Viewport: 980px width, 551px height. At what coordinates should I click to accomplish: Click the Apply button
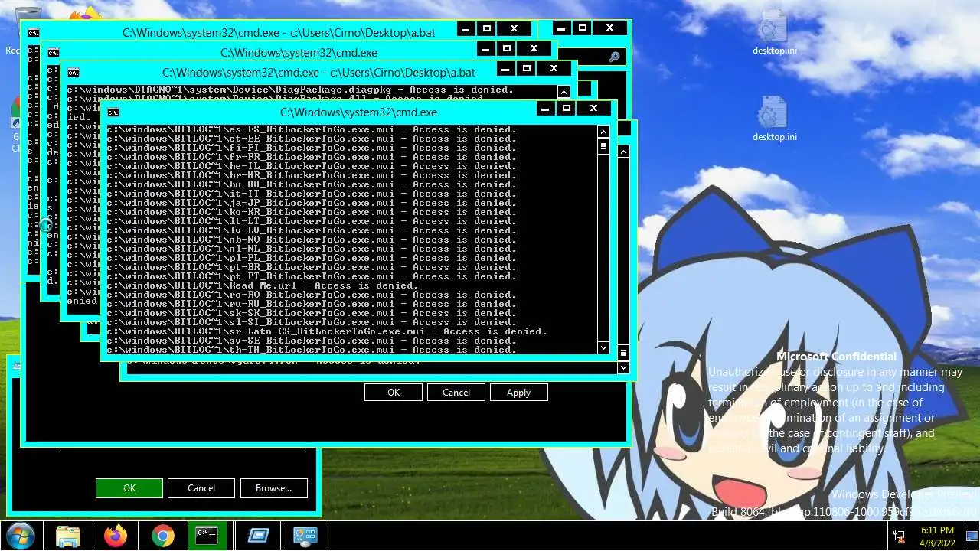(x=518, y=392)
